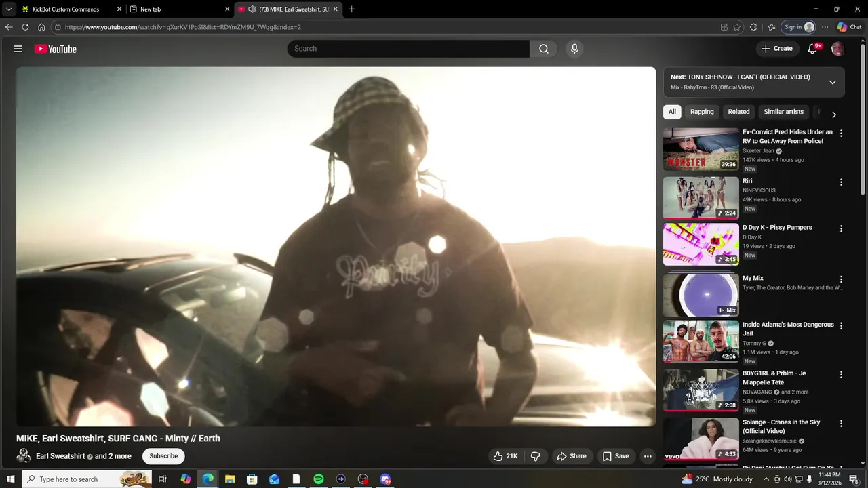
Task: Open options for Solange Cranes video
Action: [842, 424]
